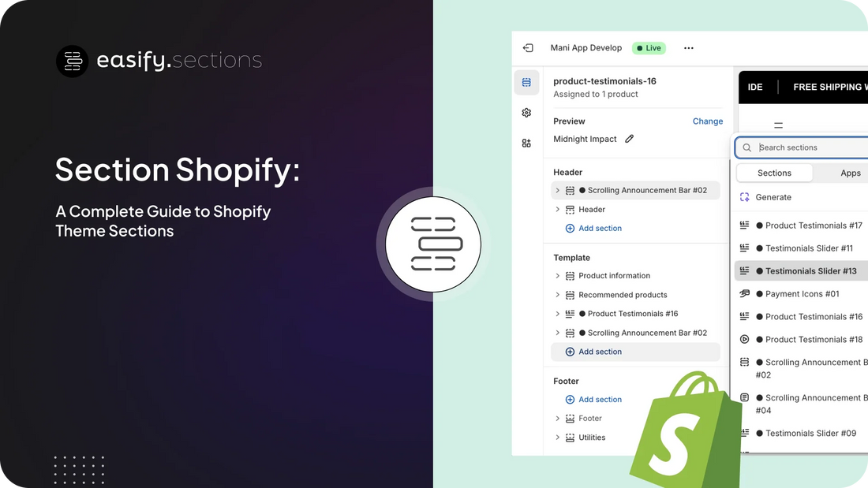This screenshot has height=488, width=868.
Task: Click Utilities section icon
Action: click(571, 438)
